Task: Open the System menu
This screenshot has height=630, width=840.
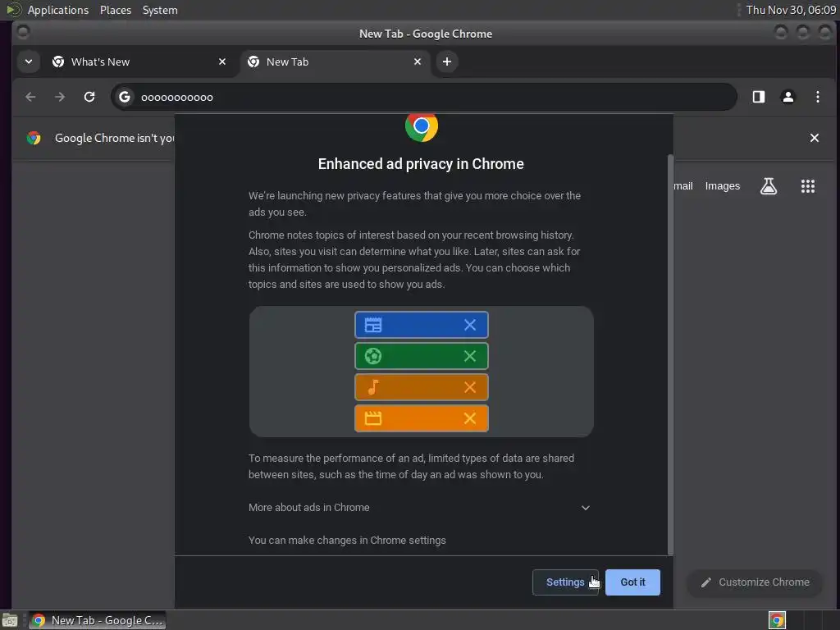Action: pos(160,10)
